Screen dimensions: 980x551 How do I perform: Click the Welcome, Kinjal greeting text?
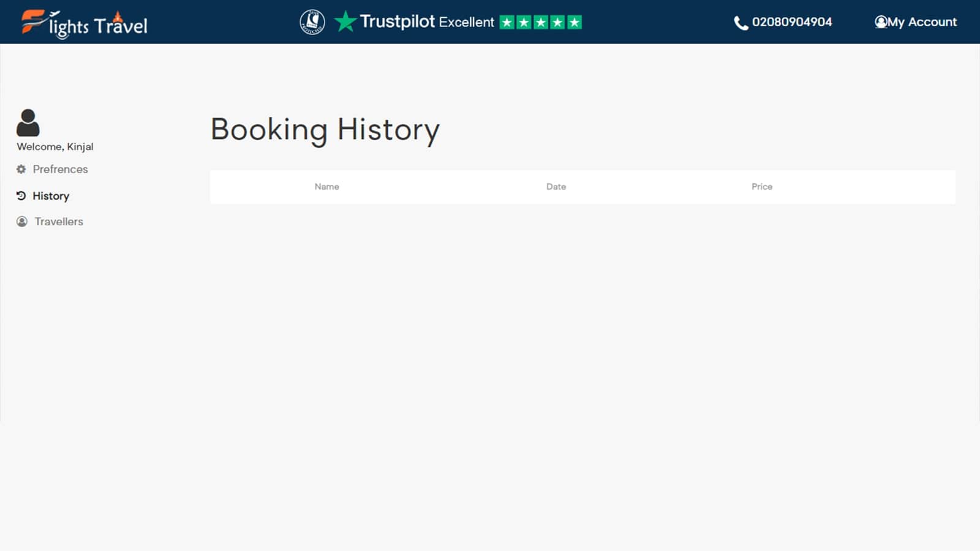tap(55, 147)
